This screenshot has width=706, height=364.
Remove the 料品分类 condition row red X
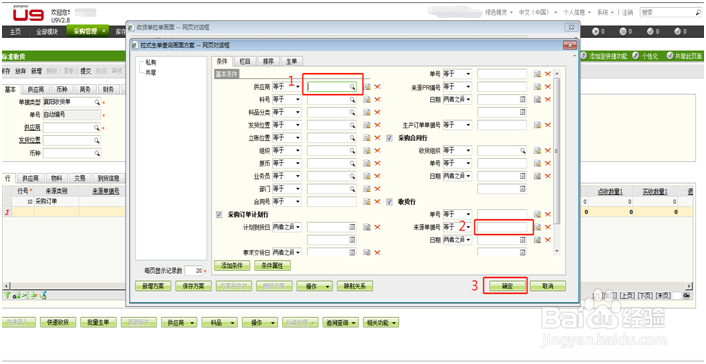[378, 112]
